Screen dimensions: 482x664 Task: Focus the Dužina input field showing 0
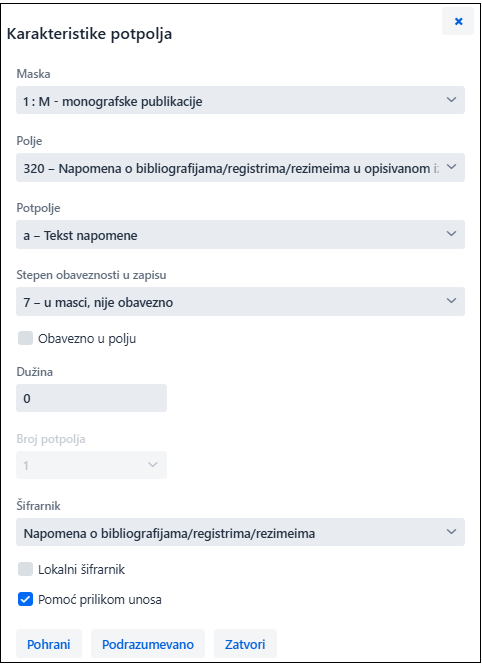tap(91, 398)
